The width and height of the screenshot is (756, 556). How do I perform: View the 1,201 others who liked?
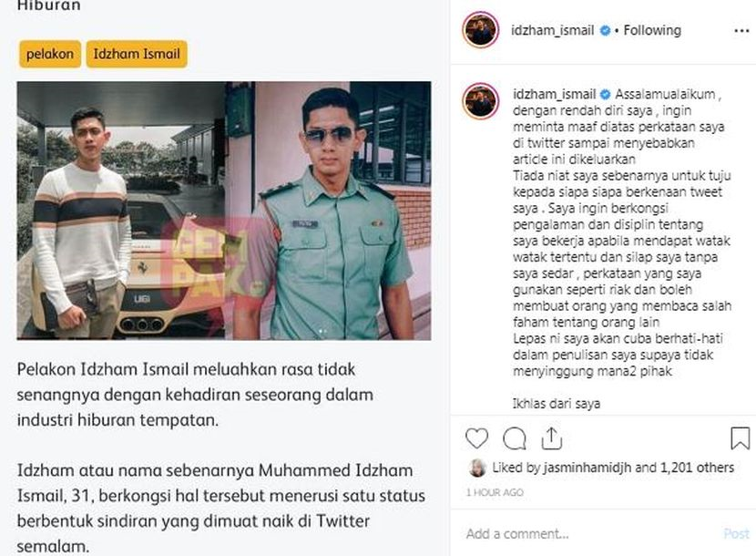tap(697, 468)
